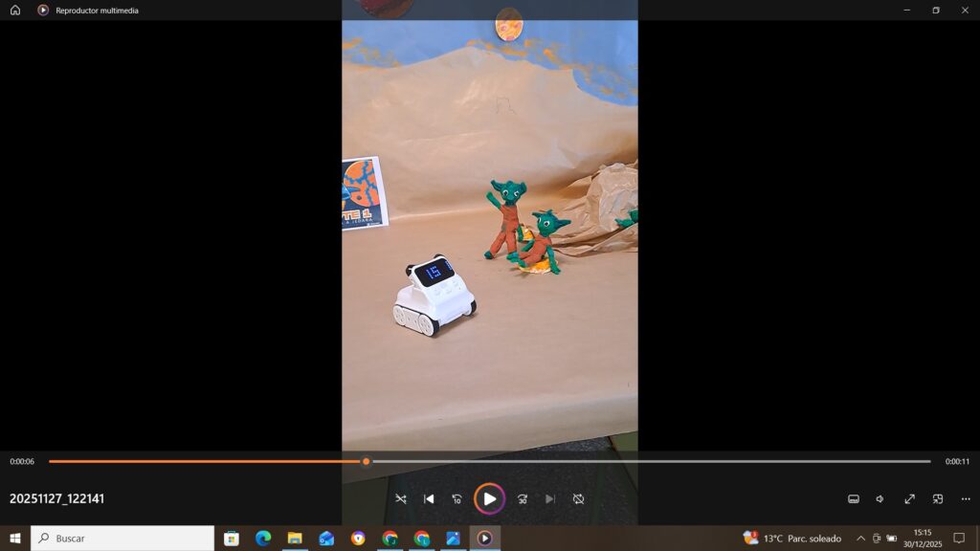Go to the previous track
This screenshot has width=980, height=551.
(x=429, y=498)
